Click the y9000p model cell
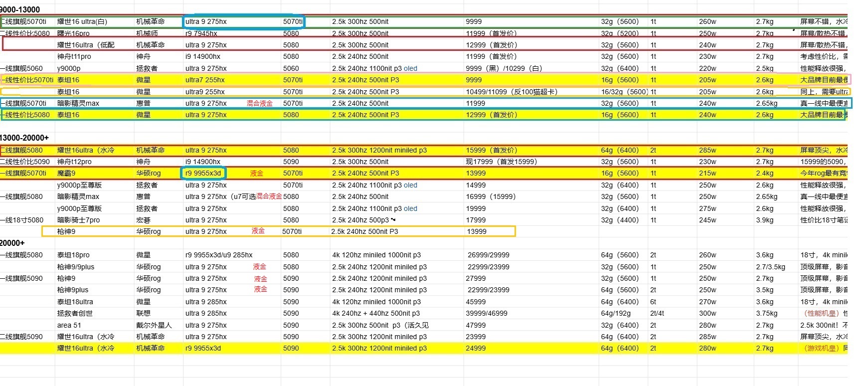The height and width of the screenshot is (386, 868). 68,68
